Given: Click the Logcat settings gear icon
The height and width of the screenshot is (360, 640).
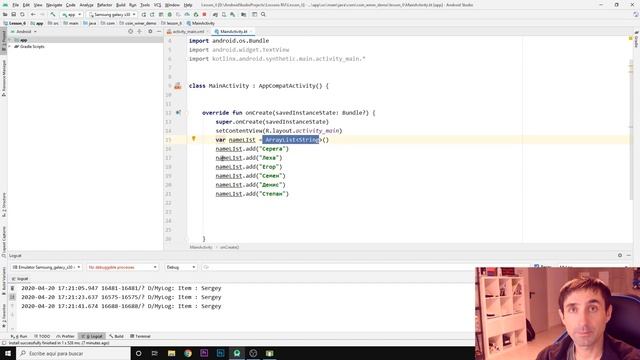Looking at the screenshot, I should coord(620,255).
